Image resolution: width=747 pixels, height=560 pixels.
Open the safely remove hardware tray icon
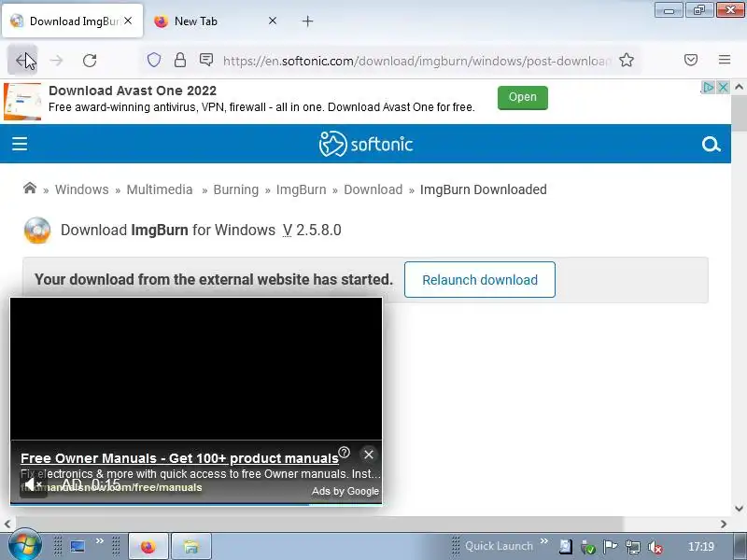(x=588, y=547)
